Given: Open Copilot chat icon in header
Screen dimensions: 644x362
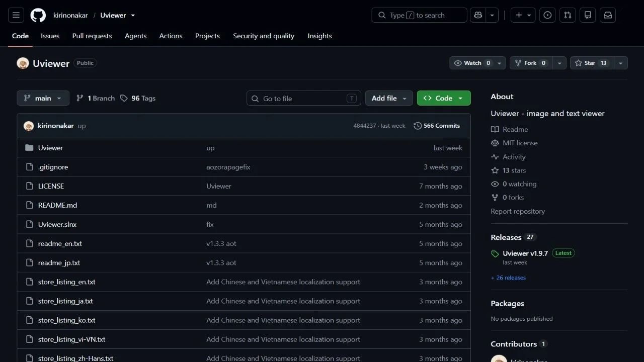Looking at the screenshot, I should [478, 15].
